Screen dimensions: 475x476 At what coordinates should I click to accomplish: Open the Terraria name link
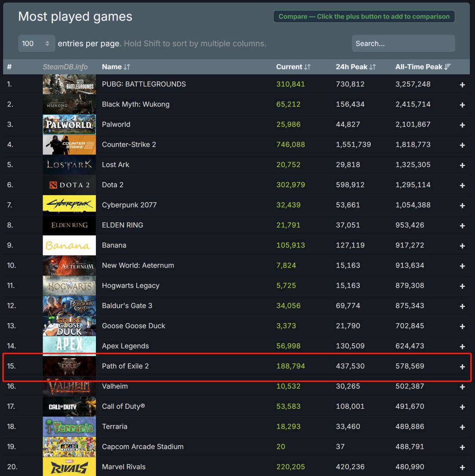click(114, 426)
